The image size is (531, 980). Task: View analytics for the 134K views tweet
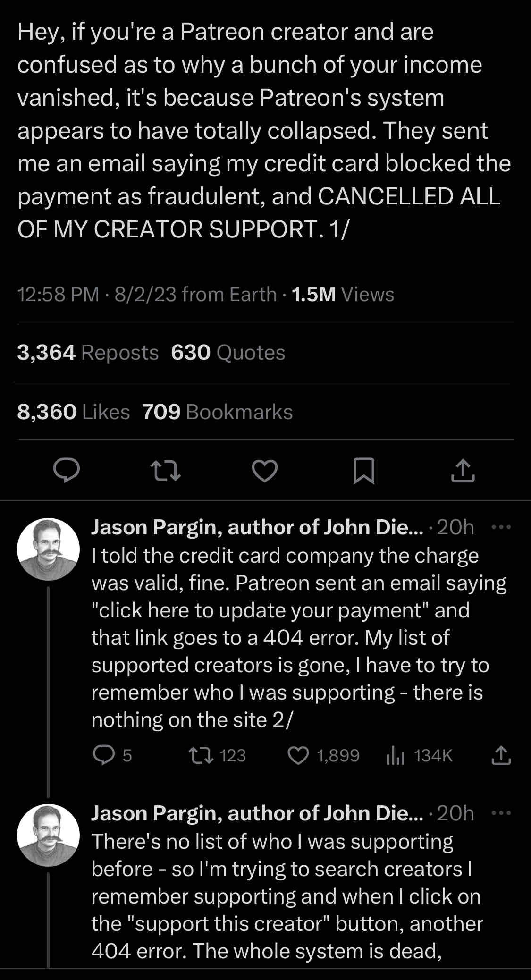pyautogui.click(x=396, y=755)
